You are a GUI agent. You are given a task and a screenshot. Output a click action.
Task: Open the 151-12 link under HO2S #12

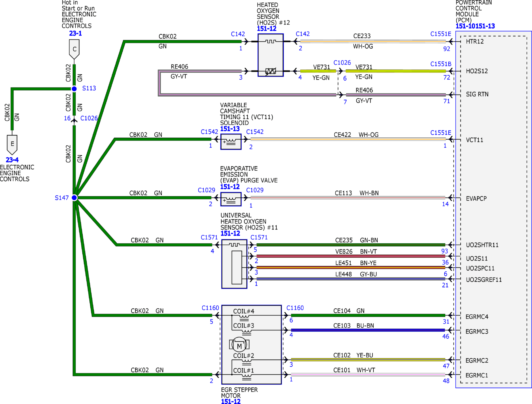click(267, 29)
